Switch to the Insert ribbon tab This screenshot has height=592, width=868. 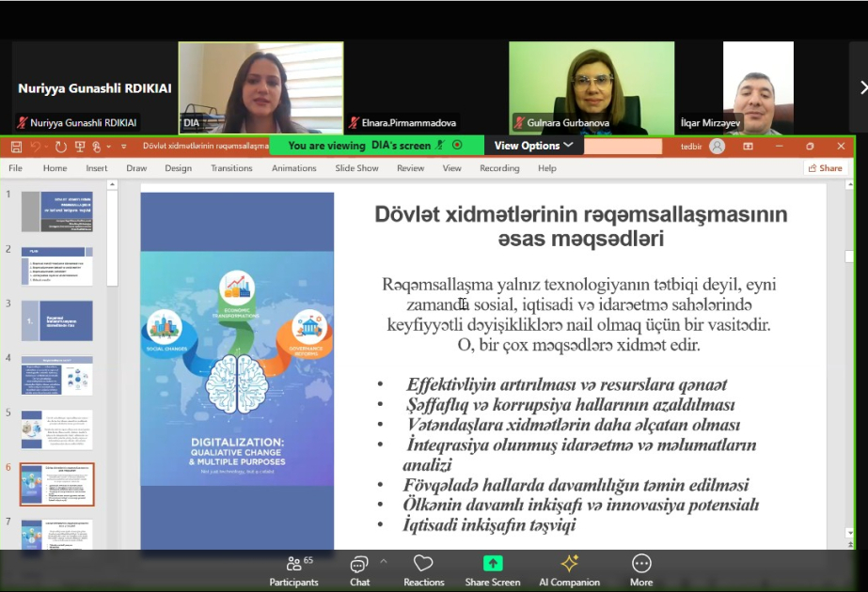coord(96,168)
